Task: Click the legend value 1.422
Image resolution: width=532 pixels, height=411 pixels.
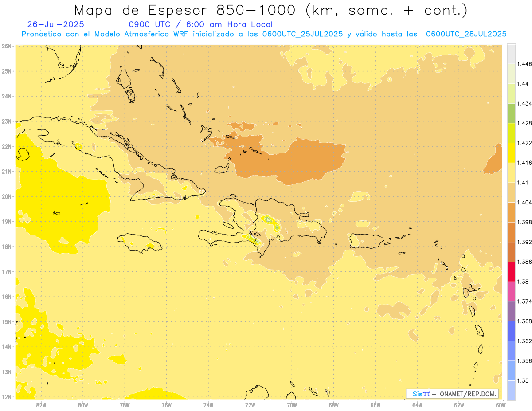Action: (x=524, y=143)
